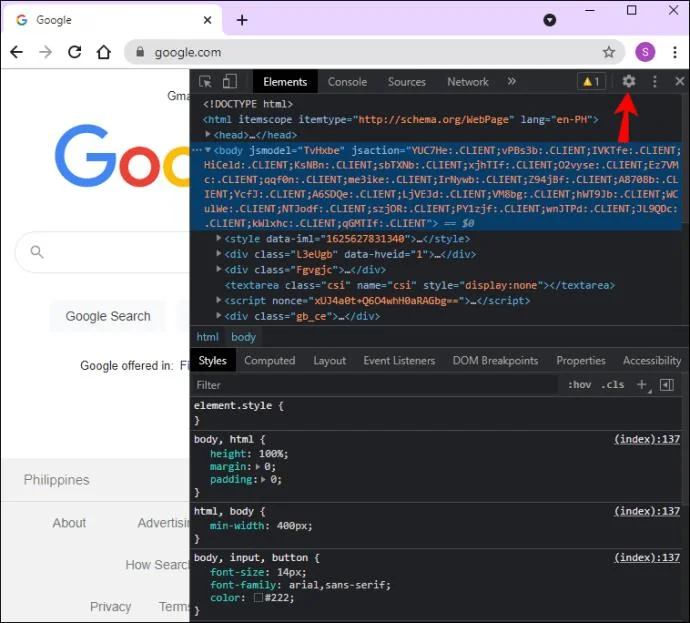The width and height of the screenshot is (690, 623).
Task: Open a new browser tab
Action: coord(242,20)
